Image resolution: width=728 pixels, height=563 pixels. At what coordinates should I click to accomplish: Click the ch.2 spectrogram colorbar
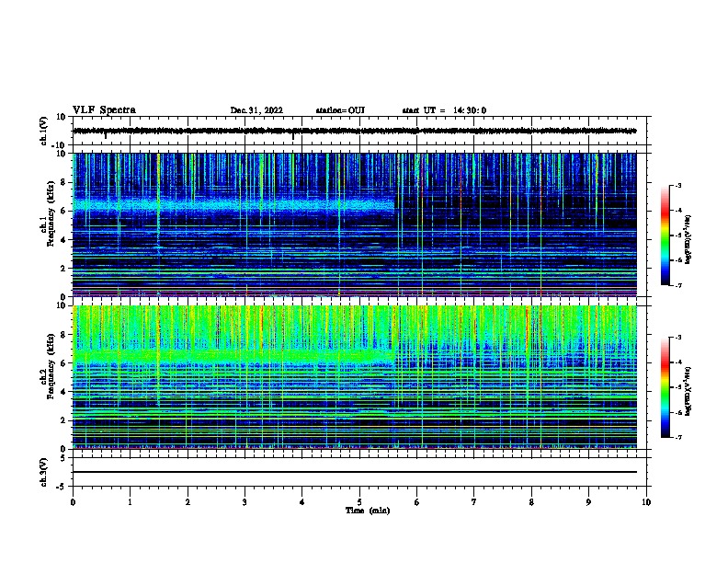(665, 387)
